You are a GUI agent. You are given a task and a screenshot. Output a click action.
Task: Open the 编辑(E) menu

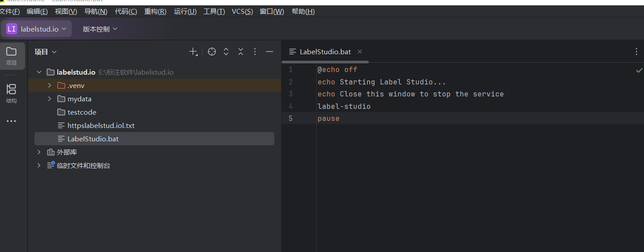point(37,12)
